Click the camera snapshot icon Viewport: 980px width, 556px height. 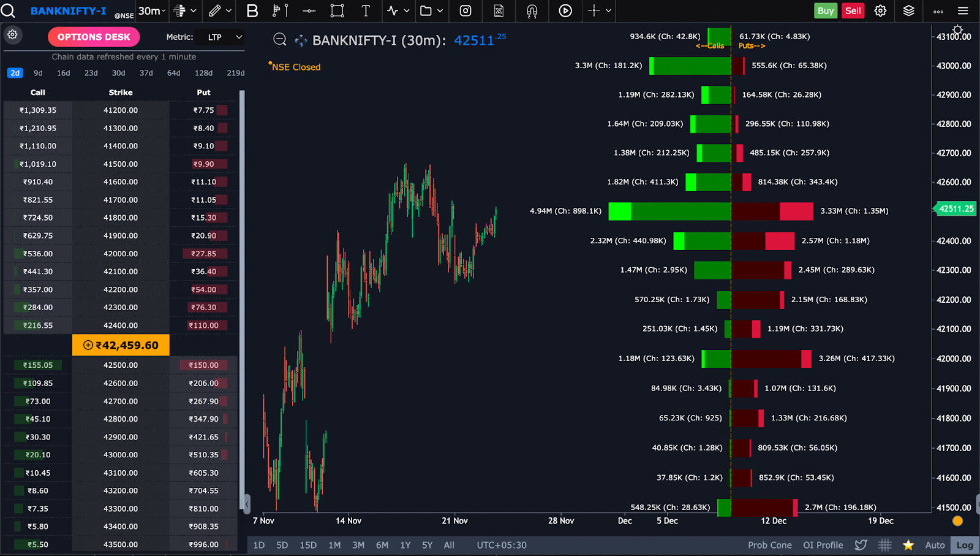[x=466, y=10]
